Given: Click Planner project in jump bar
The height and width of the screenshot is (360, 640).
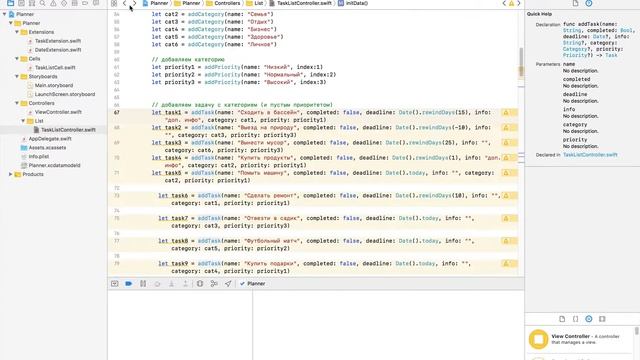Looking at the screenshot, I should click(x=156, y=3).
